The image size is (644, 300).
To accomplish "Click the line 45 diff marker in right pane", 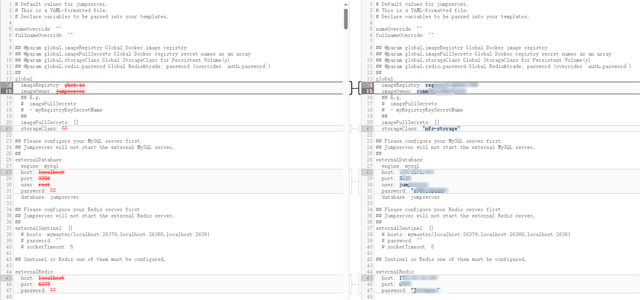I will tap(368, 278).
